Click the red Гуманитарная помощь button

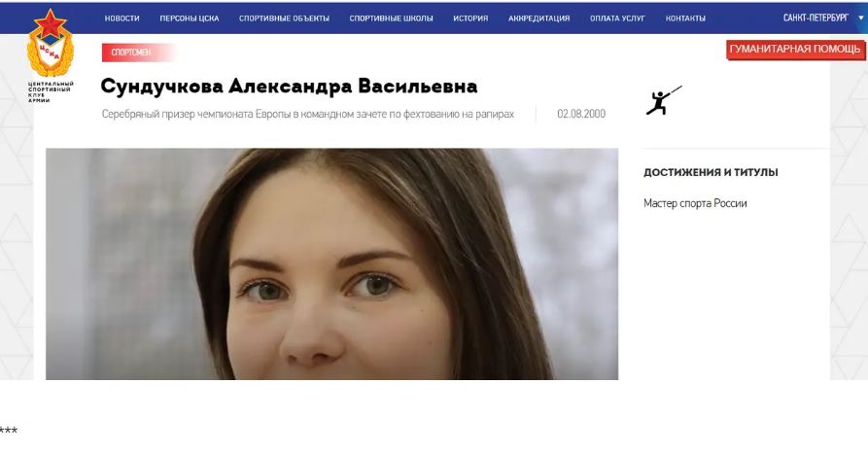(795, 50)
